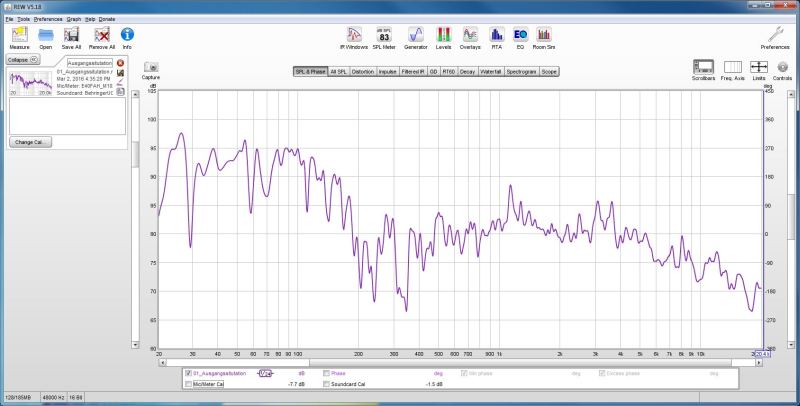This screenshot has width=800, height=406.
Task: Open the Tools menu
Action: point(22,19)
